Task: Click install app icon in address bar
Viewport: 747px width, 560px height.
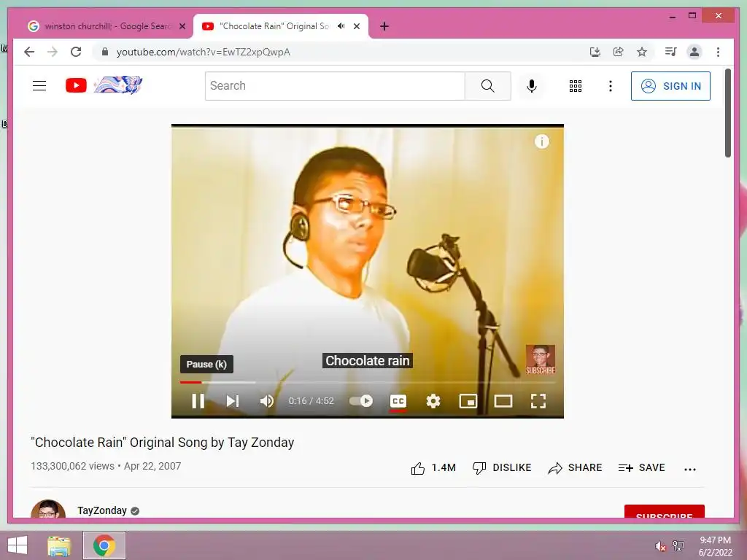Action: pyautogui.click(x=595, y=52)
